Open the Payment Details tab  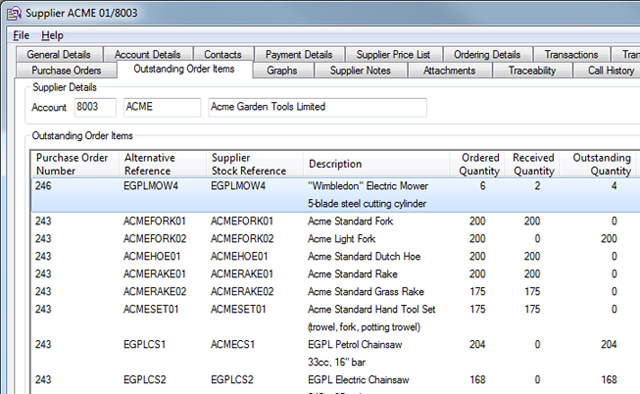(x=299, y=54)
